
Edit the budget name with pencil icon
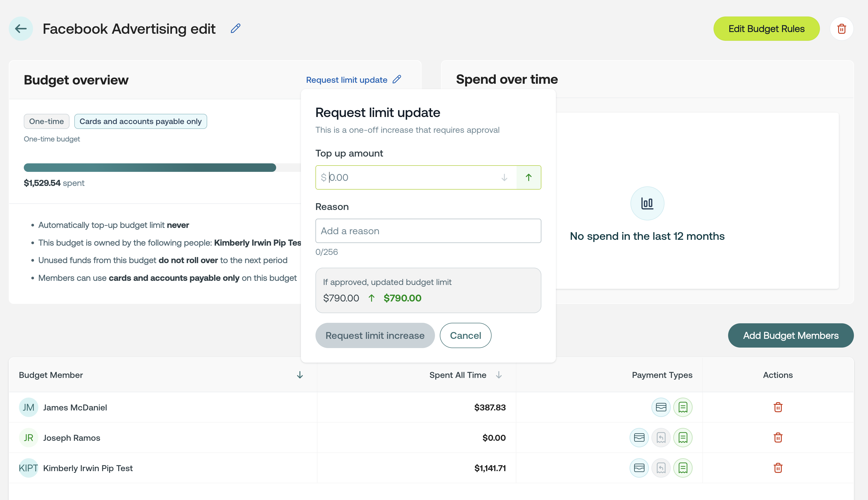click(235, 28)
